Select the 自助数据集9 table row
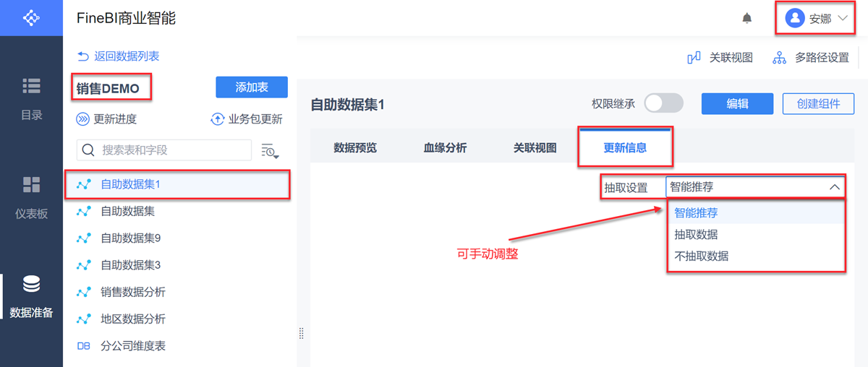This screenshot has height=367, width=868. [180, 238]
